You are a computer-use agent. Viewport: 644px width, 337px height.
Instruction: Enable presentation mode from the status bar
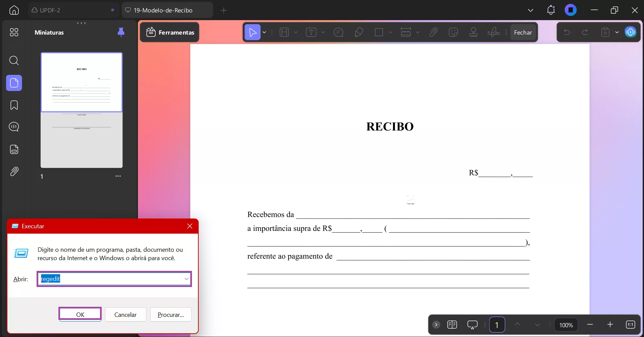pyautogui.click(x=473, y=325)
